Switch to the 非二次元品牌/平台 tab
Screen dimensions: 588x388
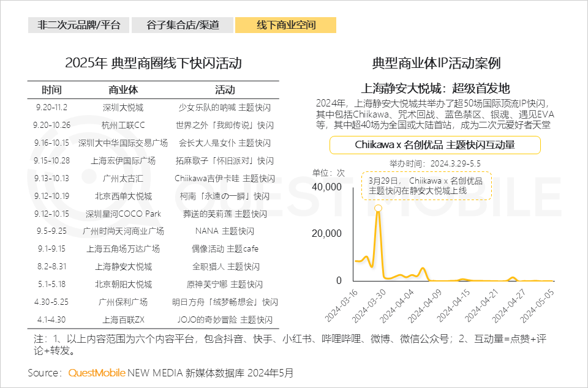tap(79, 25)
